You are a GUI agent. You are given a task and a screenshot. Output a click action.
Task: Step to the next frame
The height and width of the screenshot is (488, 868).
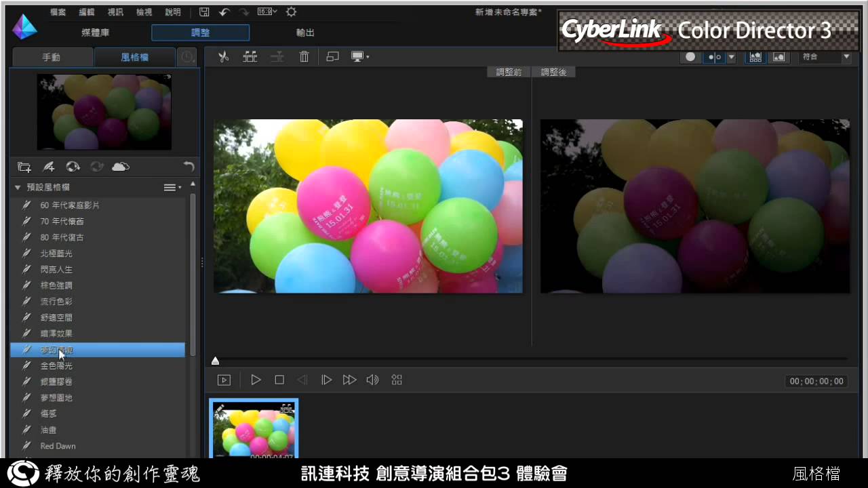pyautogui.click(x=326, y=380)
